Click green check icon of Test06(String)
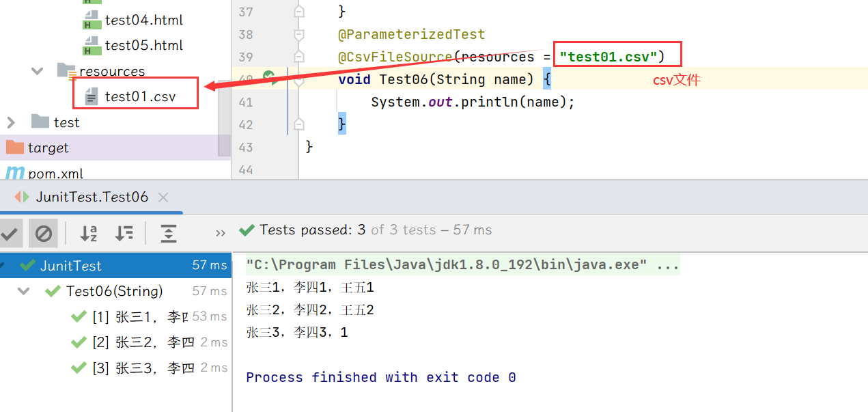 (53, 291)
